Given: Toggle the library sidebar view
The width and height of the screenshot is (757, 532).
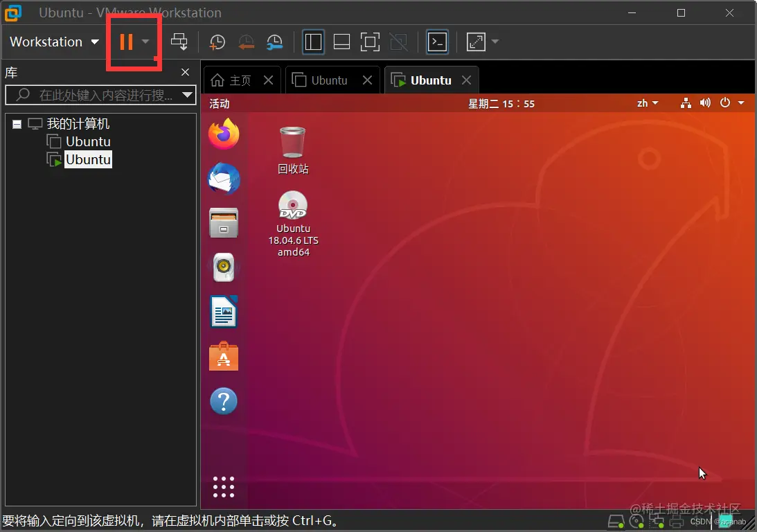Looking at the screenshot, I should 313,42.
